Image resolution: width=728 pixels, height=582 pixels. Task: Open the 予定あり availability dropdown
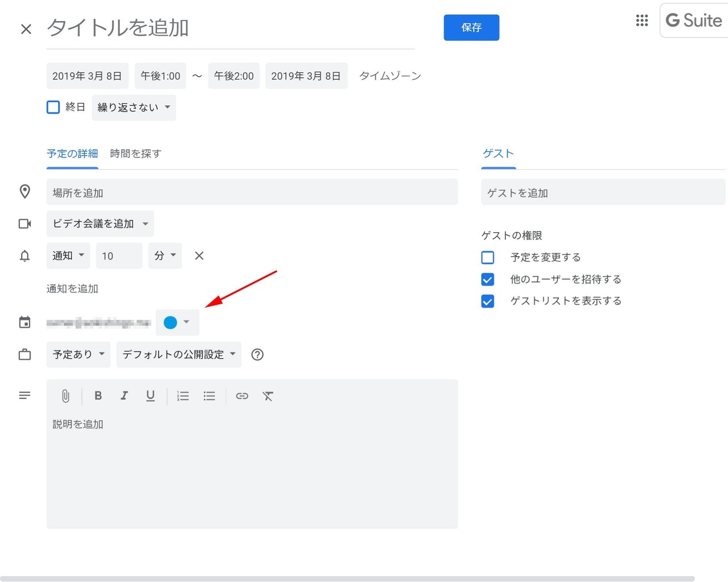pyautogui.click(x=78, y=355)
